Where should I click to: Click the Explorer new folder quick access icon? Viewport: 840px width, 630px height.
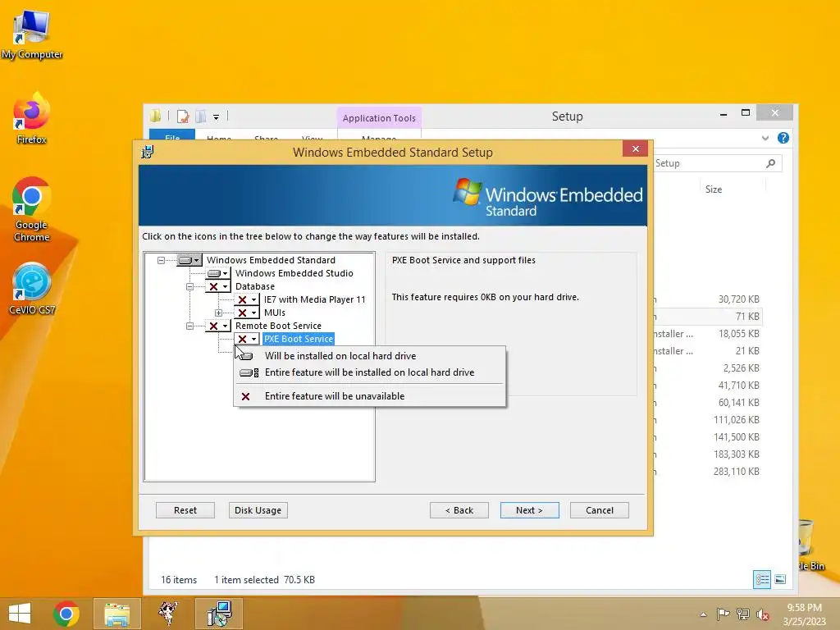click(x=201, y=116)
